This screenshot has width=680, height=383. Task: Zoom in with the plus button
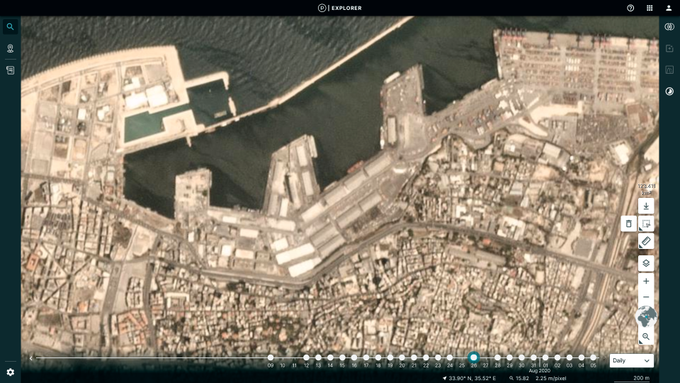click(646, 281)
